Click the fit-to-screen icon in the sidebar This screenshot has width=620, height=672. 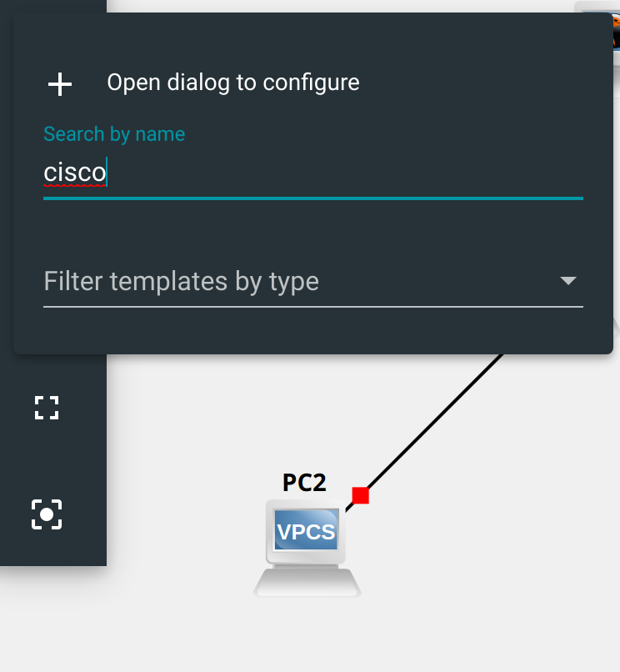pos(47,407)
